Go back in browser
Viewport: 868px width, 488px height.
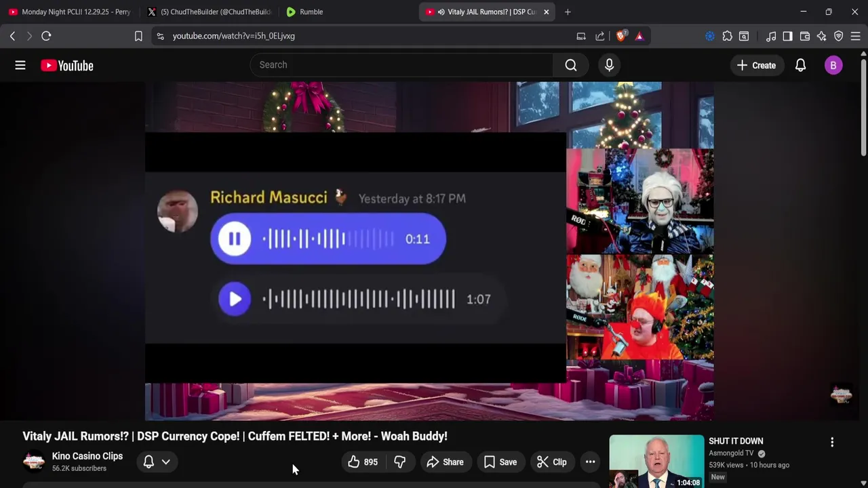click(x=12, y=36)
